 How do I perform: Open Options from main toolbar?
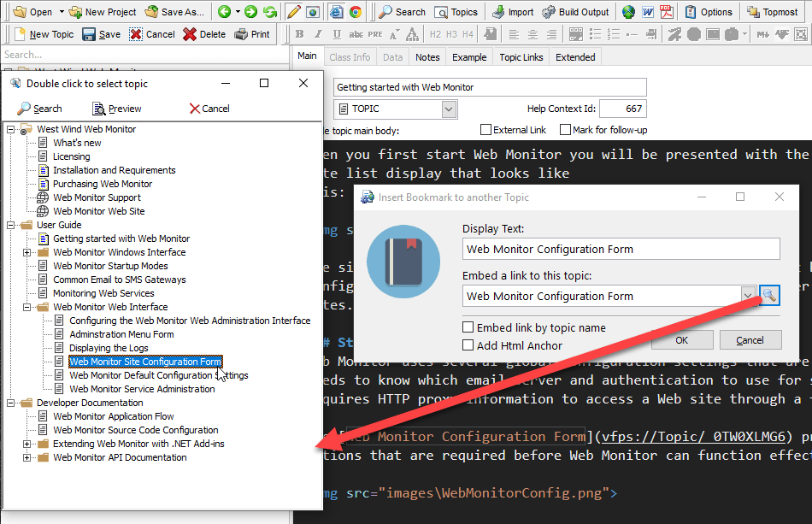click(x=709, y=12)
